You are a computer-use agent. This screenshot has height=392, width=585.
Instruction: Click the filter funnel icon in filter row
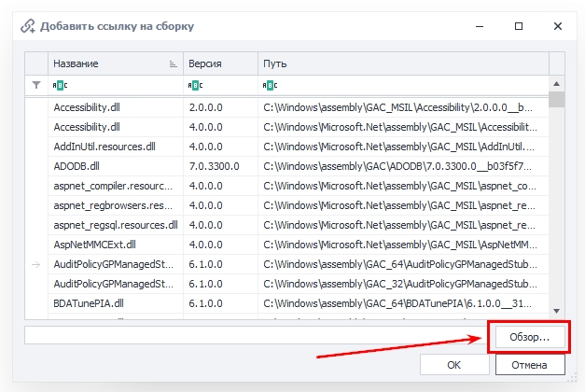[x=36, y=85]
